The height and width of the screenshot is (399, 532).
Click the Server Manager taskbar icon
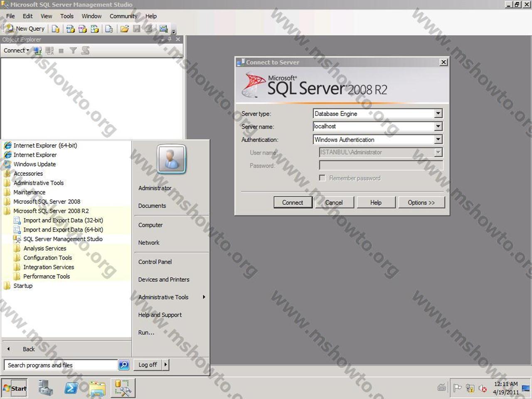(46, 388)
